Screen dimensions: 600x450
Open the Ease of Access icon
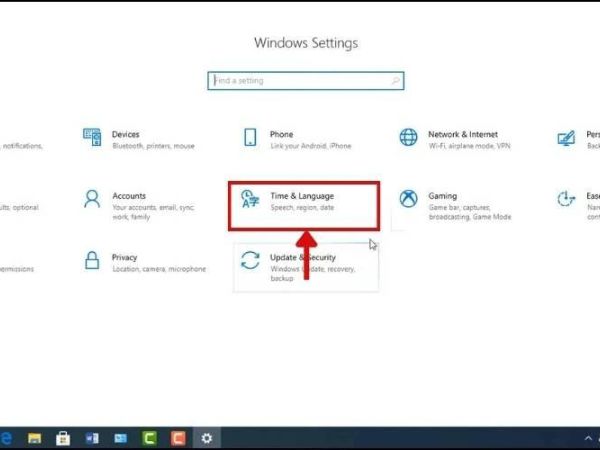(566, 199)
